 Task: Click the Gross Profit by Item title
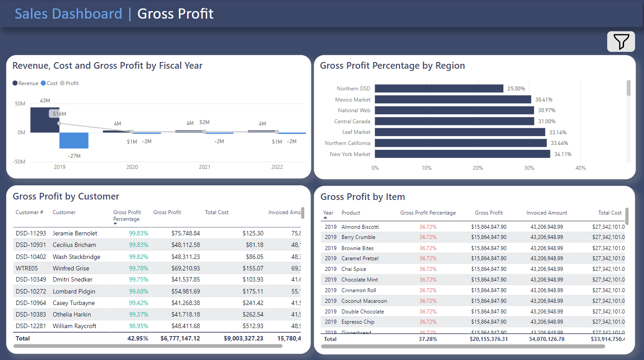(x=363, y=197)
